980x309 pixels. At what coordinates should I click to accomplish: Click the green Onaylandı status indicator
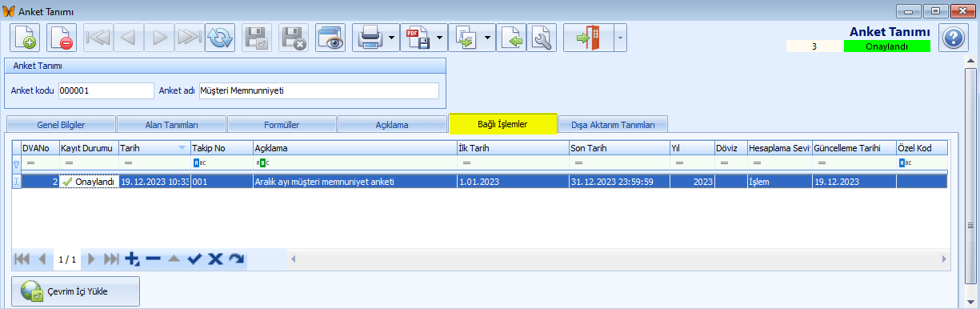887,46
